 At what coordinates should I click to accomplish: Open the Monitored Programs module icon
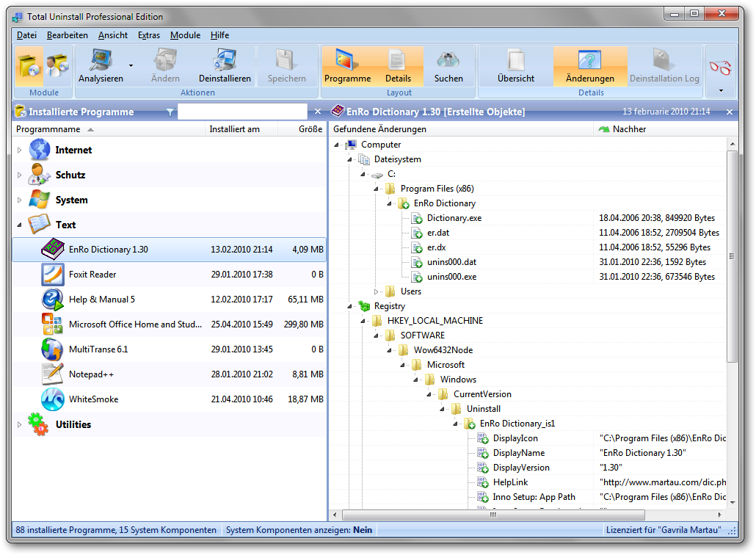57,66
